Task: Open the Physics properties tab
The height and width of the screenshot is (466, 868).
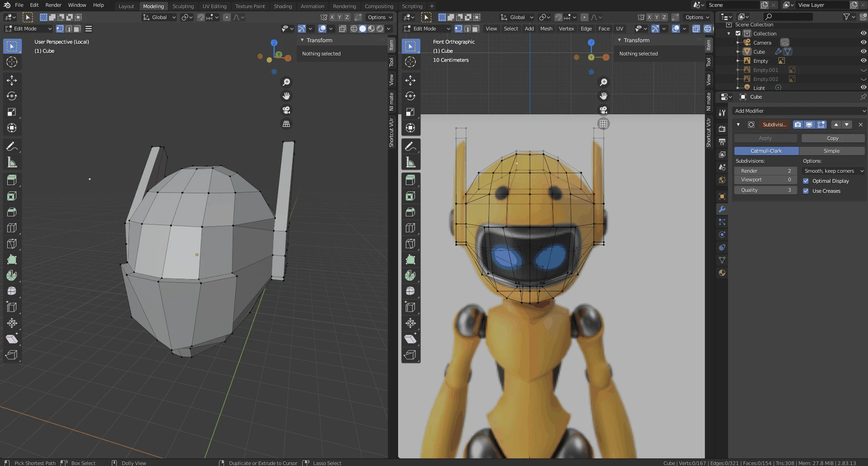Action: pos(722,235)
